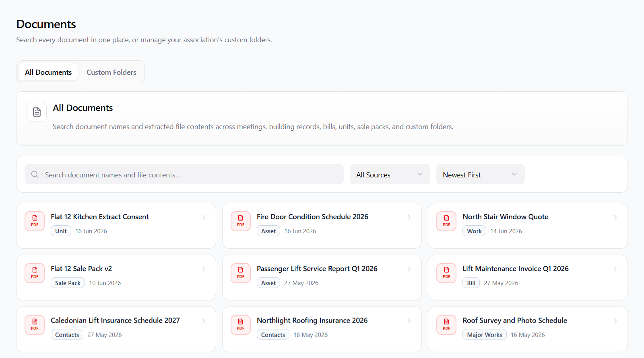The image size is (644, 358).
Task: Open chevron on North Stair Window Quote card
Action: point(615,217)
